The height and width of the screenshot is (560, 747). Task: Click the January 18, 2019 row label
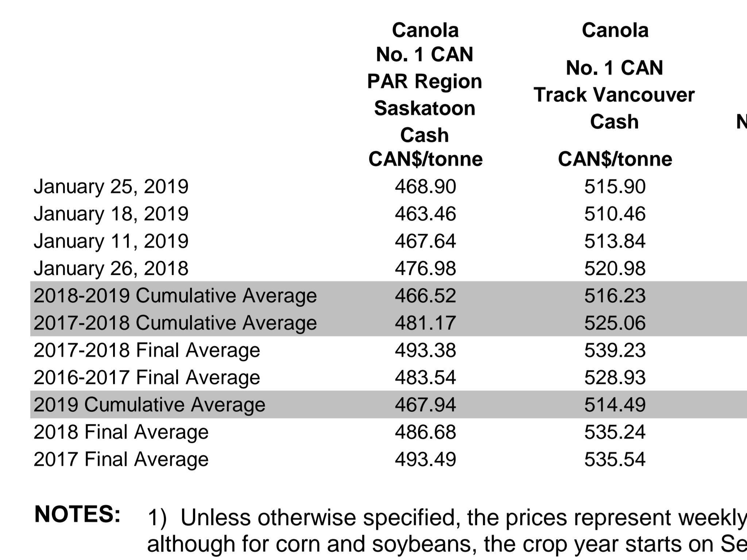[x=111, y=214]
